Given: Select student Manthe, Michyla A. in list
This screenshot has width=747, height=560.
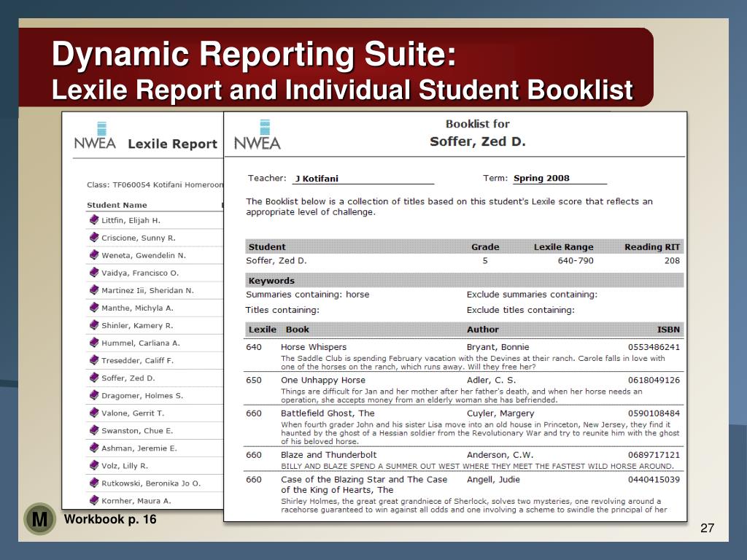Looking at the screenshot, I should click(x=137, y=308).
